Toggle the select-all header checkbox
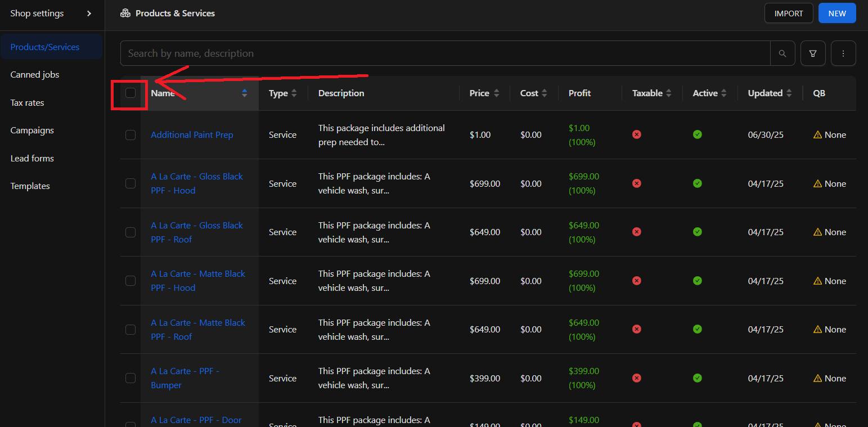 pos(131,93)
